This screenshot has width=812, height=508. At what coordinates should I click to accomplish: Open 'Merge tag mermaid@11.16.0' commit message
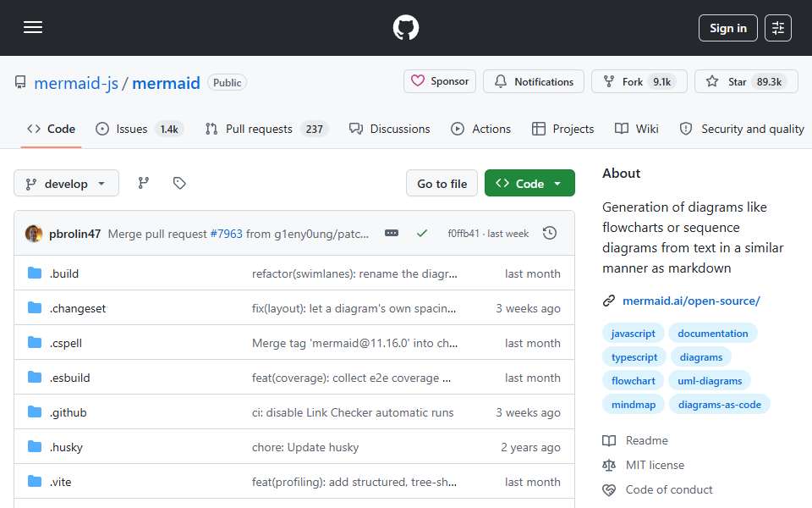[354, 343]
